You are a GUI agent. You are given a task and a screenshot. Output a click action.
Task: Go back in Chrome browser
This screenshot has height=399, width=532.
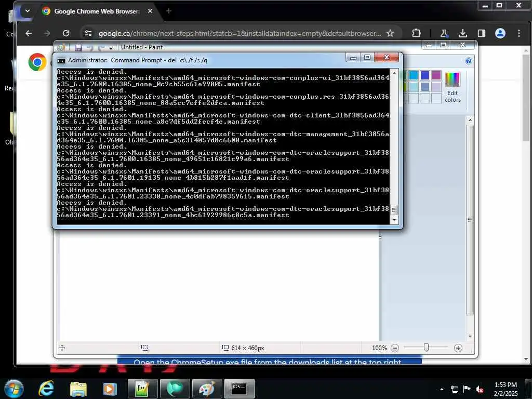[29, 33]
